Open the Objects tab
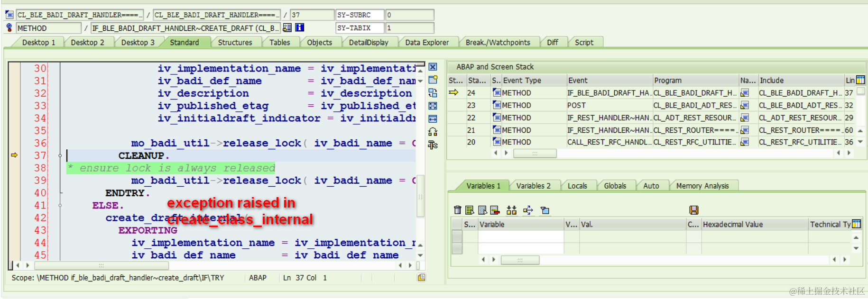The image size is (868, 299). point(319,43)
